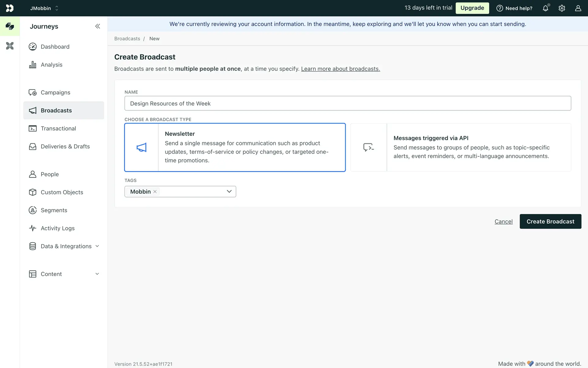The width and height of the screenshot is (588, 368).
Task: Open the JMobbin workspace switcher
Action: (x=44, y=8)
